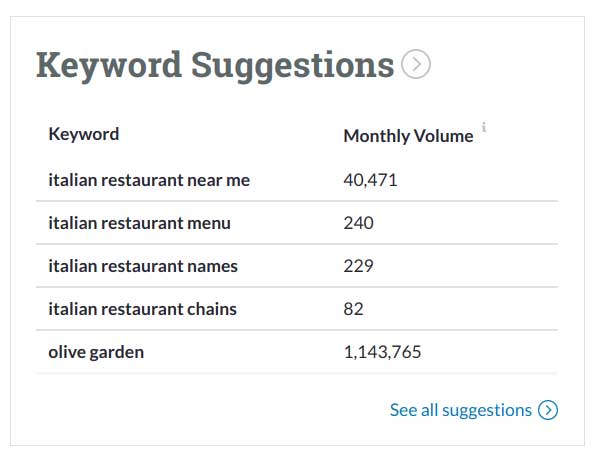Click the italian restaurant near me keyword

pyautogui.click(x=149, y=180)
